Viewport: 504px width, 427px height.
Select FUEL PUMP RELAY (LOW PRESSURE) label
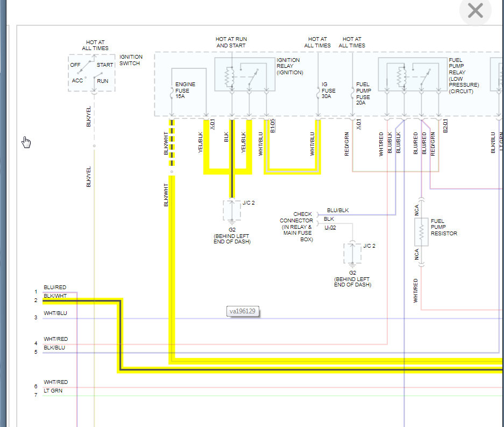(464, 75)
